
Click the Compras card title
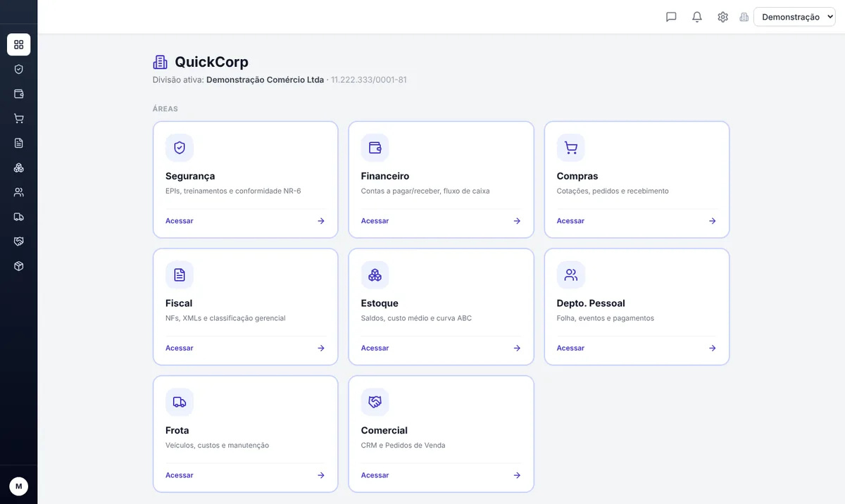tap(577, 176)
